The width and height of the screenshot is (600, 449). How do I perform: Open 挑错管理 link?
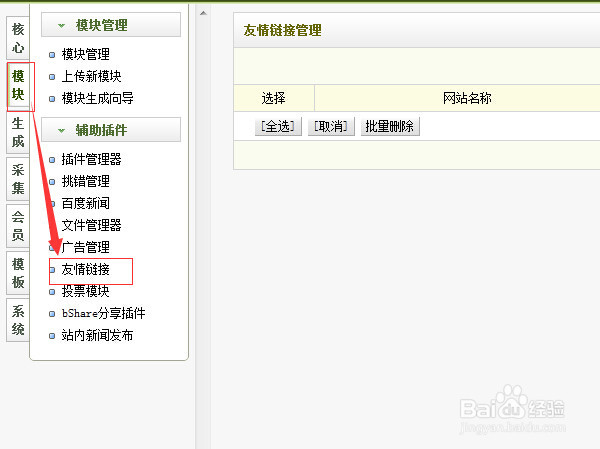coord(86,181)
